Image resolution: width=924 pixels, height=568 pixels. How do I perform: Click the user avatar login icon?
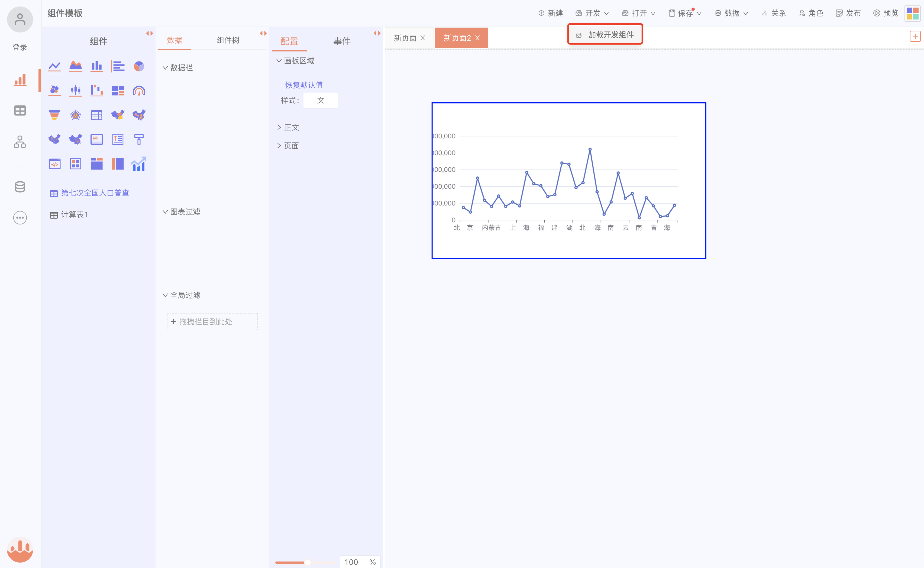[20, 19]
